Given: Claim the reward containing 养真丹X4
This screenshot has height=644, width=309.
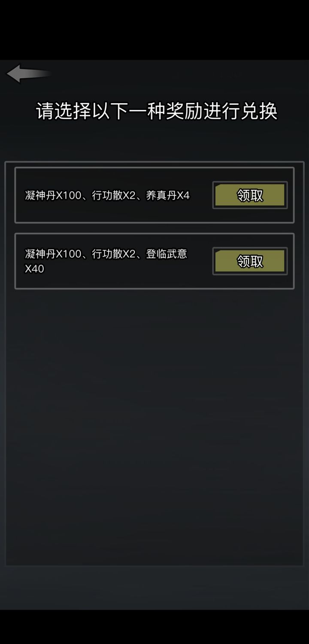Looking at the screenshot, I should 250,195.
